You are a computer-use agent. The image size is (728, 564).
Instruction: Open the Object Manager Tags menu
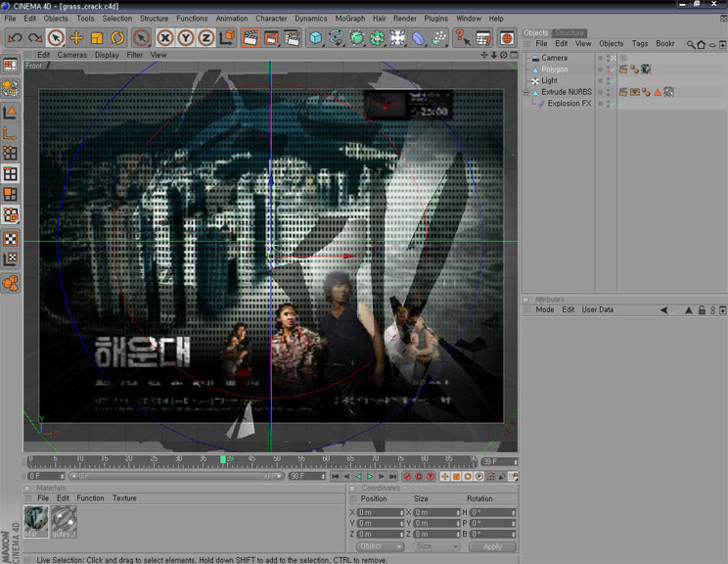click(640, 44)
